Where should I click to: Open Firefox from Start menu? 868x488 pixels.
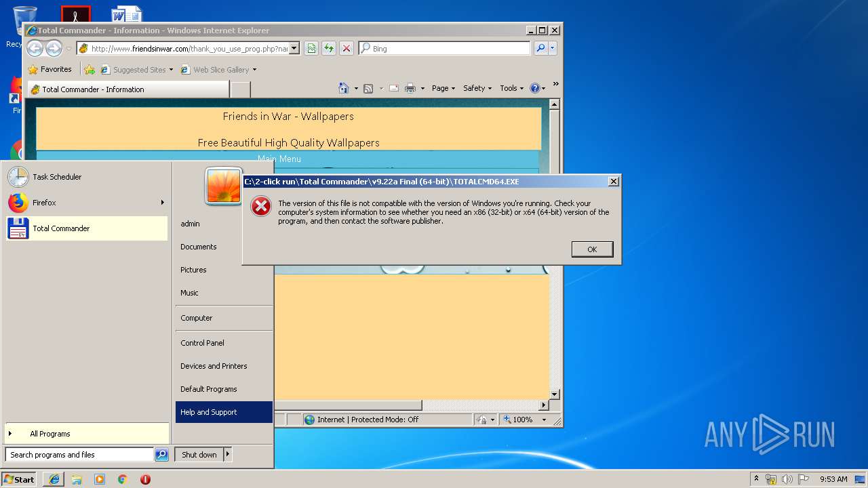coord(80,203)
